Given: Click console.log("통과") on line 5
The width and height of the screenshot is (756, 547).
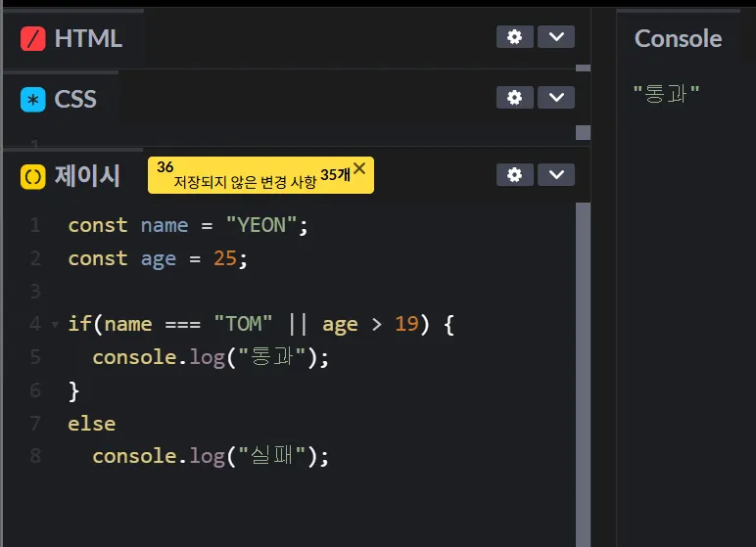Looking at the screenshot, I should 211,357.
